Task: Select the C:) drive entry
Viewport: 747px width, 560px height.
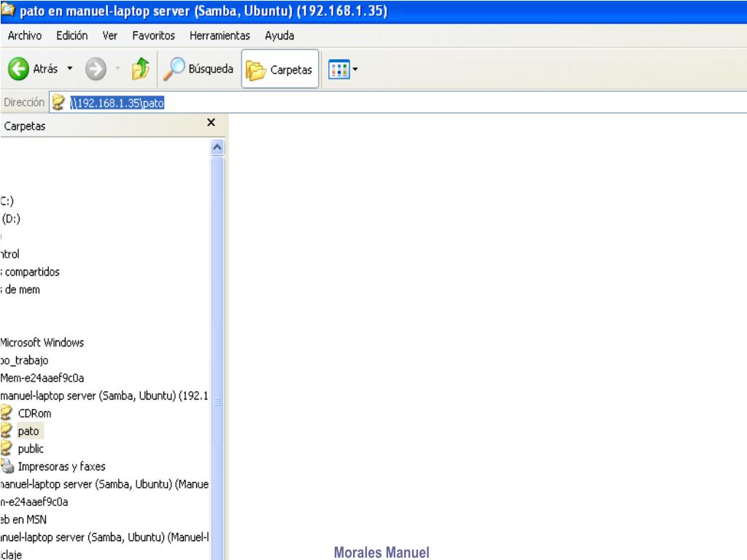Action: (x=7, y=201)
